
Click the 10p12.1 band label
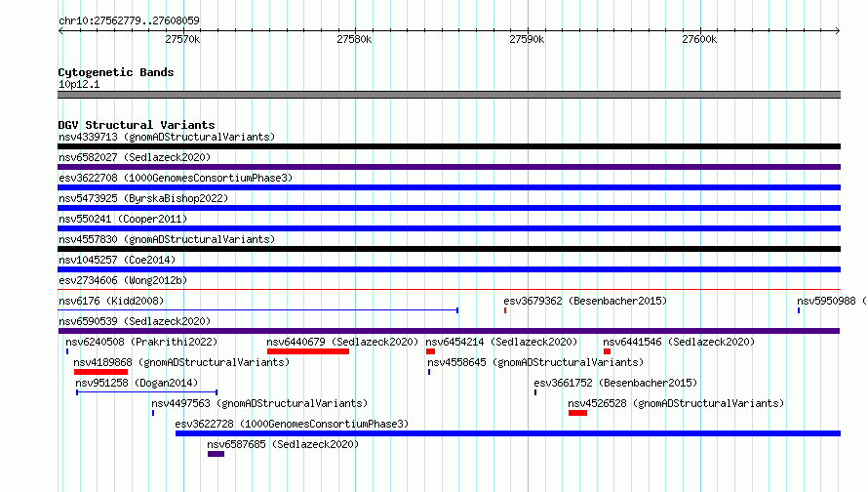[79, 84]
